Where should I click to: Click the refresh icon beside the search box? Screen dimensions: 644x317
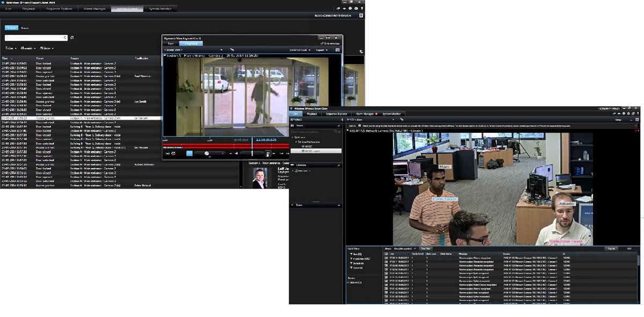(x=72, y=38)
